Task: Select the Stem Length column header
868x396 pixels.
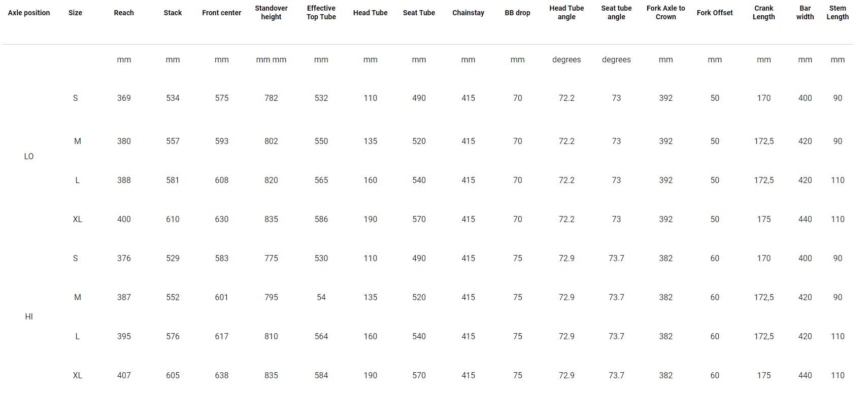Action: [x=838, y=13]
